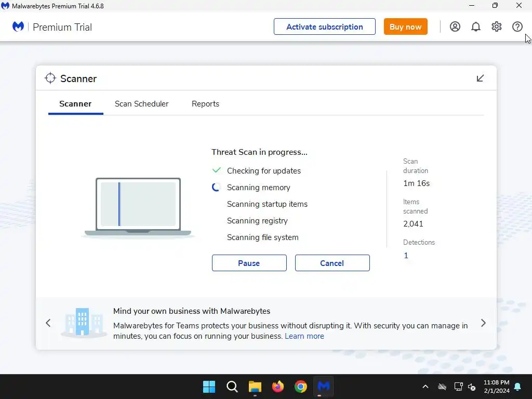Viewport: 532px width, 399px height.
Task: Click the Malwarebytes logo beside Premium Trial
Action: tap(18, 26)
